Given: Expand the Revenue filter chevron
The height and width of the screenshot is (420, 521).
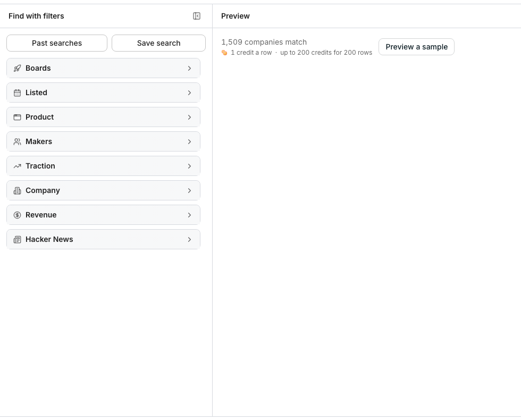Looking at the screenshot, I should [189, 215].
